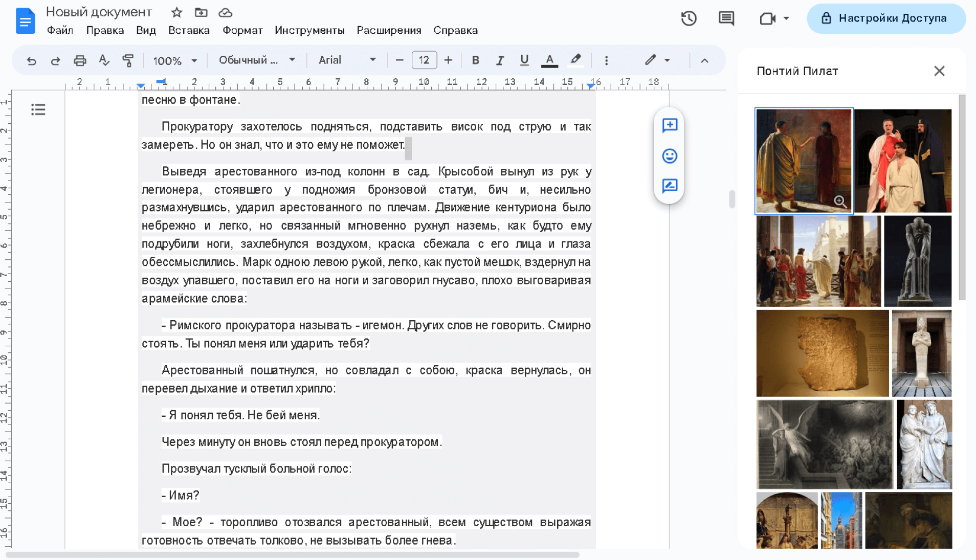Toggle italic text formatting
This screenshot has height=560, width=976.
point(500,60)
